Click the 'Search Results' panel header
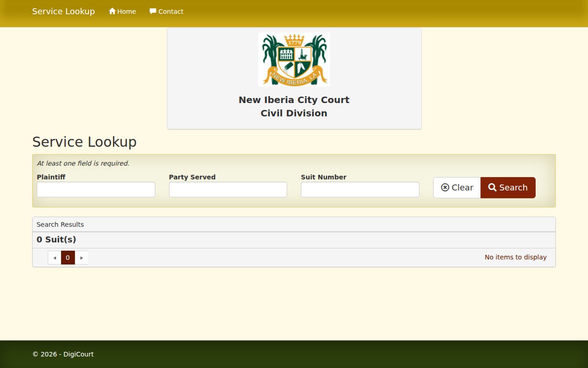588x368 pixels. tap(294, 224)
